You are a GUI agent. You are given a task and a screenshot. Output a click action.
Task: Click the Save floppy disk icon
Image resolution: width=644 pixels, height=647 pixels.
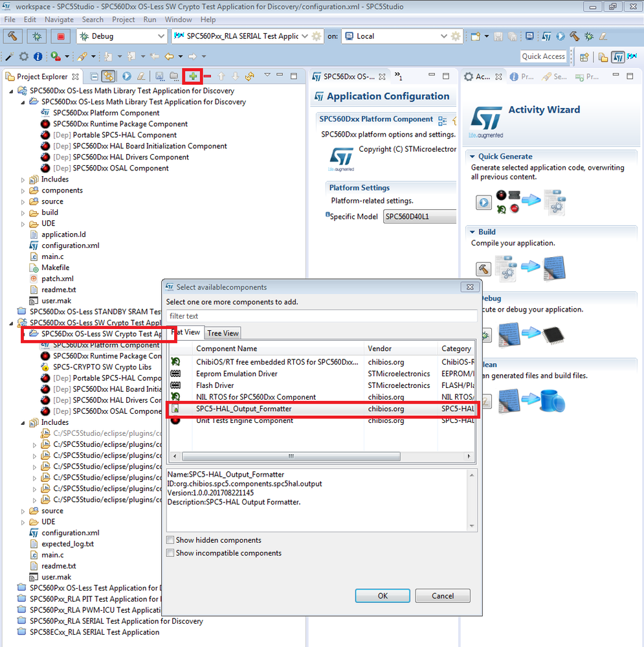(x=498, y=36)
